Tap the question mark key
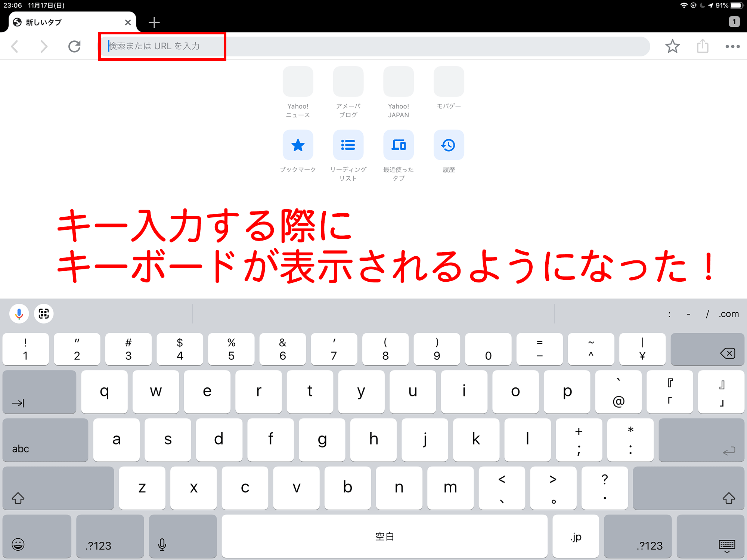 click(x=605, y=488)
